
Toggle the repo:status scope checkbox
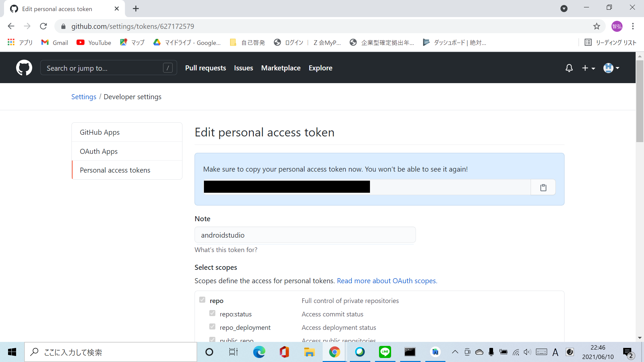(212, 313)
